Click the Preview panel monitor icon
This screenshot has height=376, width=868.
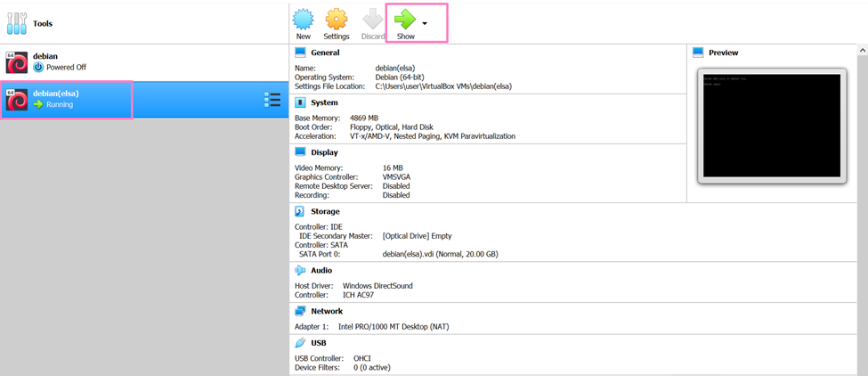697,53
